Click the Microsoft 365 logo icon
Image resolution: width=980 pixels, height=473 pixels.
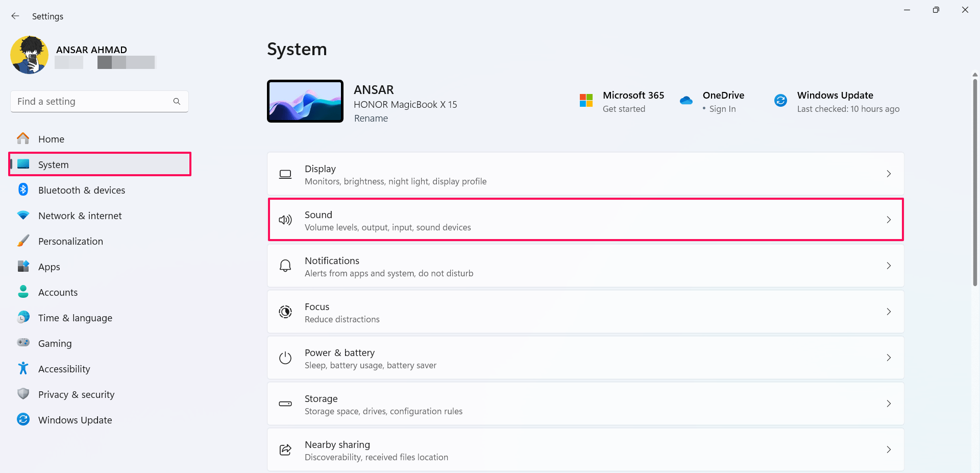coord(586,100)
